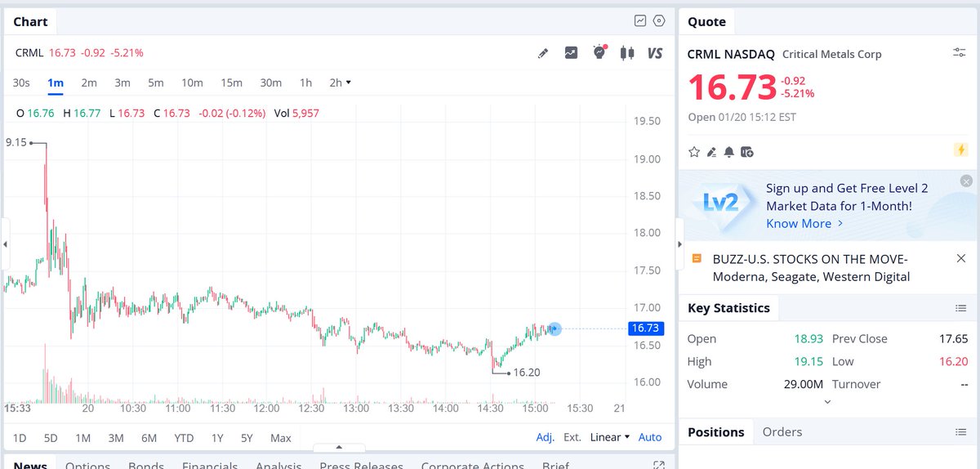This screenshot has width=980, height=469.
Task: Set a price alert with bell icon
Action: pyautogui.click(x=728, y=152)
